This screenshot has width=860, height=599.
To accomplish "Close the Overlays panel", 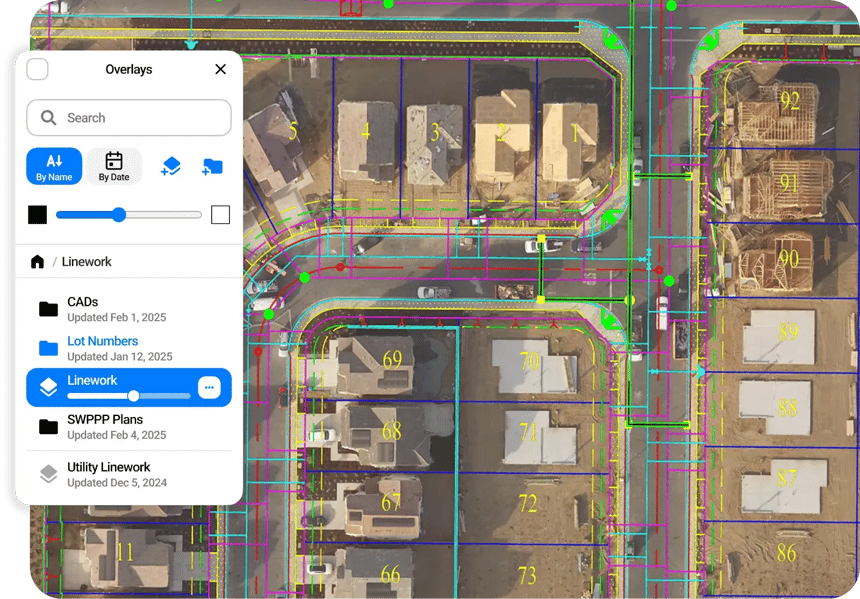I will click(220, 69).
